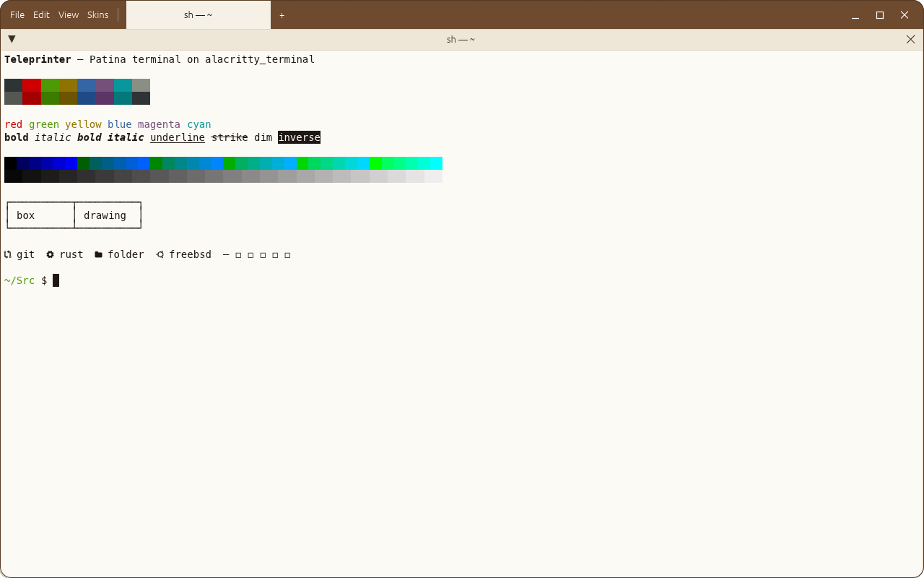The height and width of the screenshot is (578, 924).
Task: Open the Skins menu
Action: pyautogui.click(x=98, y=14)
